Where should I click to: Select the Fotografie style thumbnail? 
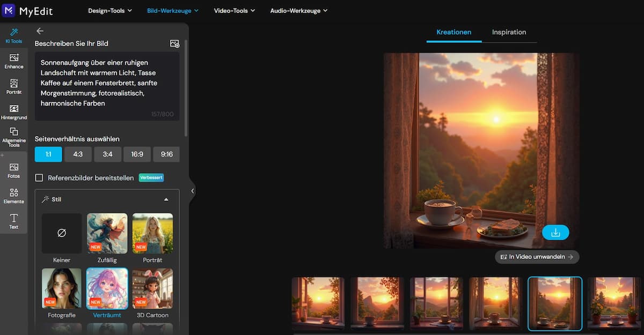(x=62, y=288)
